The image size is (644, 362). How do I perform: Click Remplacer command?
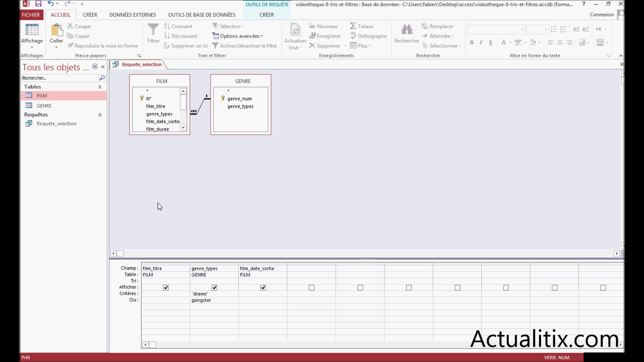pyautogui.click(x=437, y=26)
